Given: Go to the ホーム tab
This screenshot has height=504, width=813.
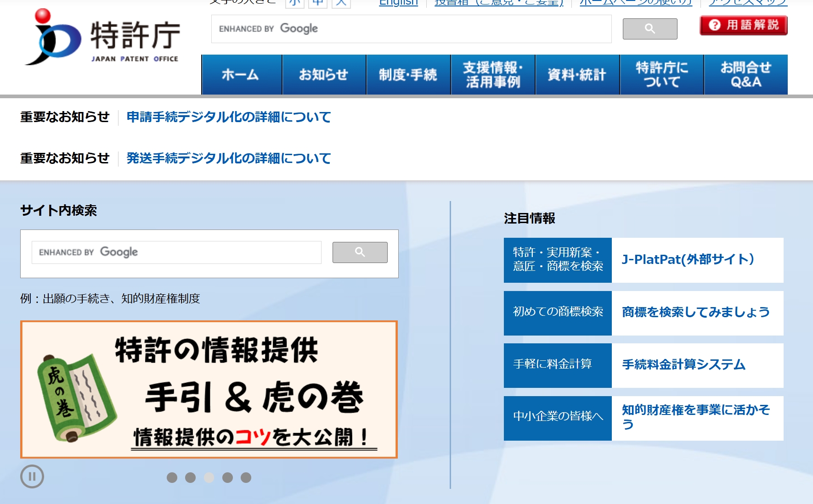Looking at the screenshot, I should tap(240, 74).
